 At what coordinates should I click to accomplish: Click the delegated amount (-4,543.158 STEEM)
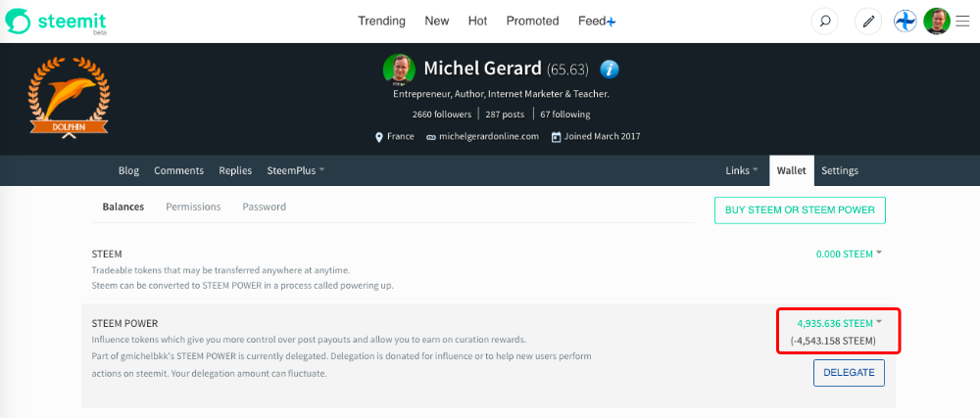click(x=833, y=342)
